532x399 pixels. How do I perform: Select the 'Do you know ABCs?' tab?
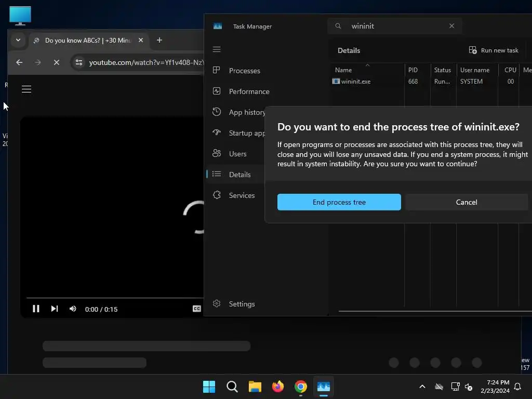(87, 41)
